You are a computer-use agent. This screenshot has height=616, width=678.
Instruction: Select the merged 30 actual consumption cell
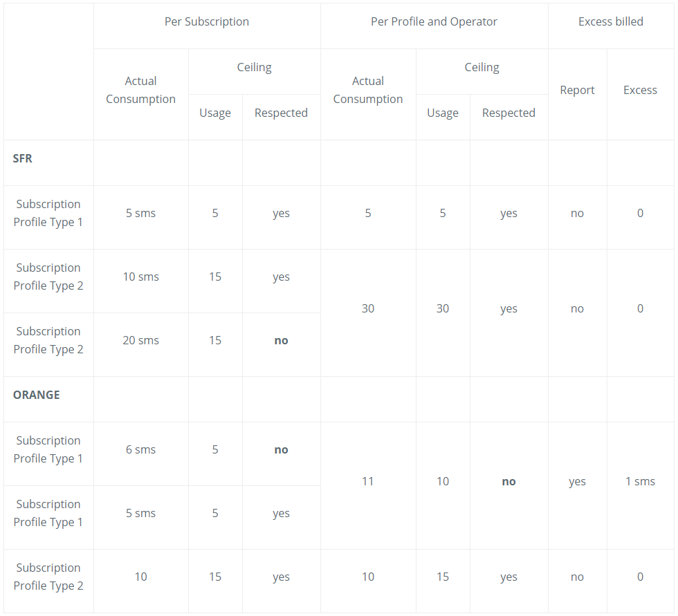[x=368, y=308]
